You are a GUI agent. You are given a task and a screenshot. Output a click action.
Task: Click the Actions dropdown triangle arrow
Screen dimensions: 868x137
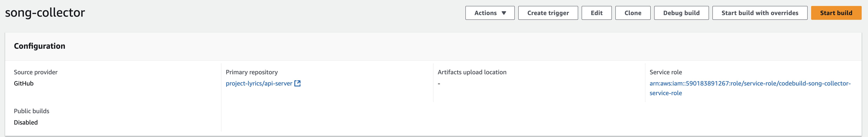pyautogui.click(x=504, y=13)
